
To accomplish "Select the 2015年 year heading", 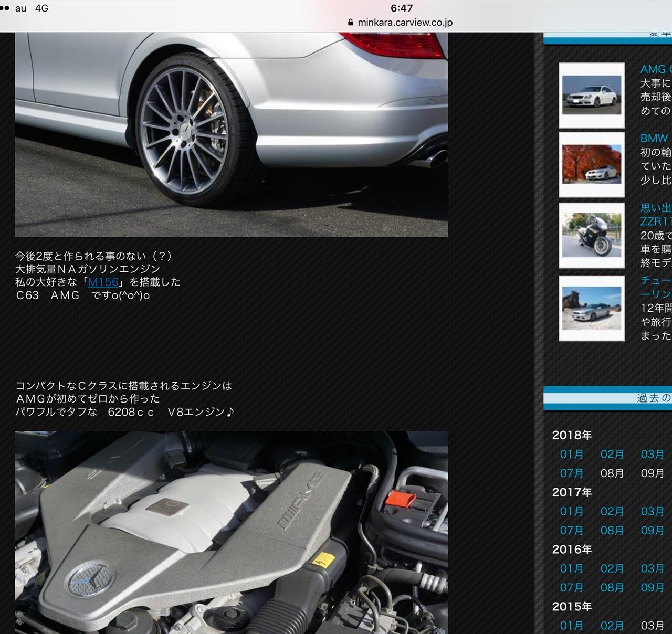I will click(x=572, y=607).
